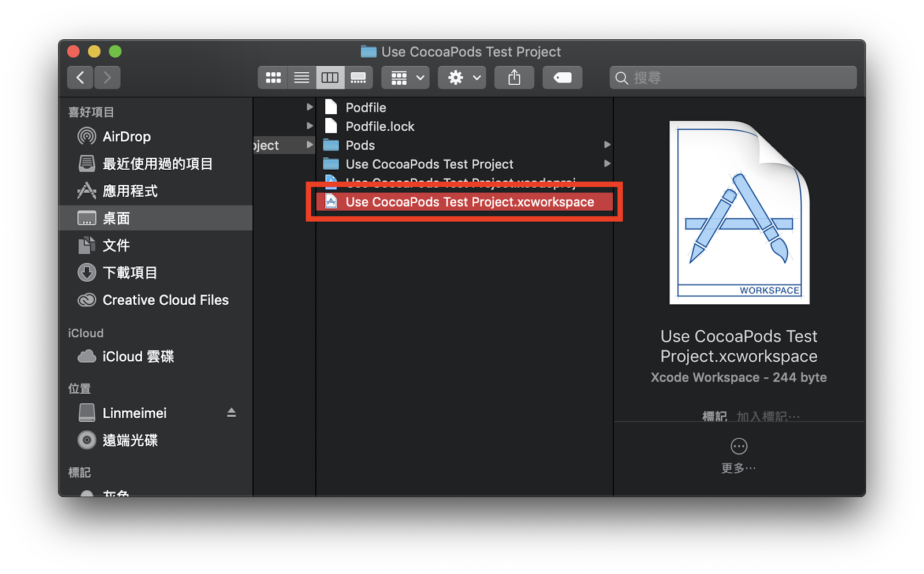
Task: Click the Edit Tags toolbar button
Action: point(562,77)
